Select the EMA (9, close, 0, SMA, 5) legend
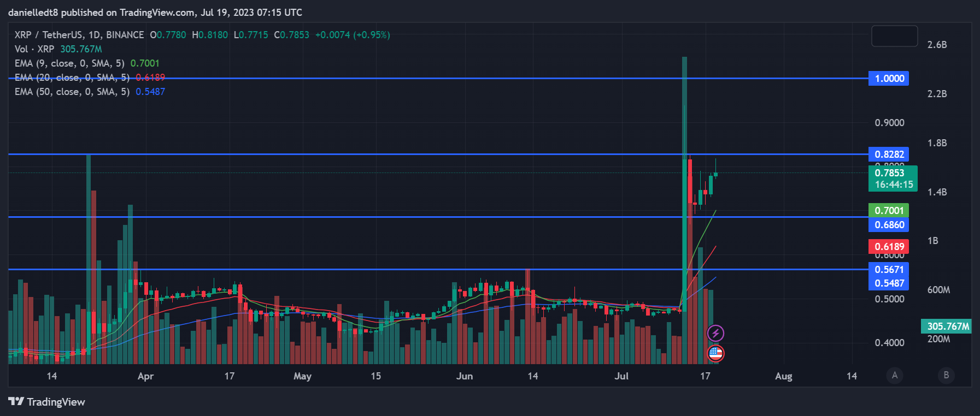 (87, 63)
